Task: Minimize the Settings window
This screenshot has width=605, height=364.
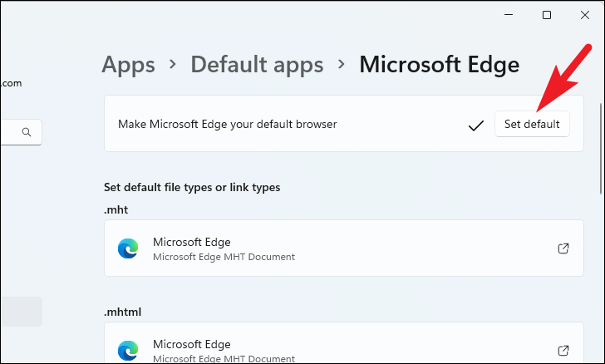Action: pyautogui.click(x=509, y=15)
